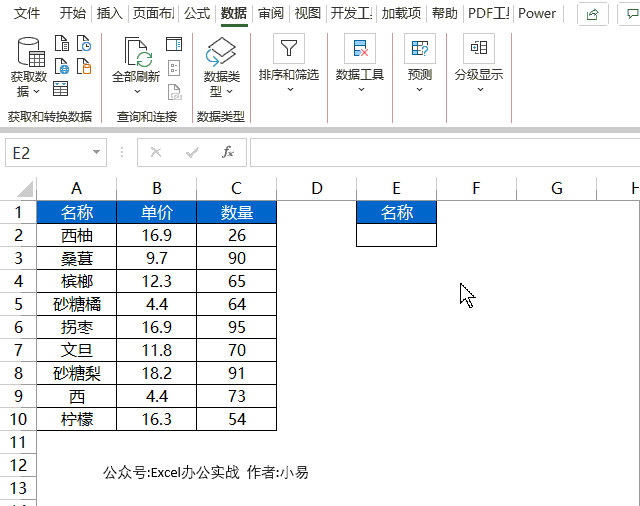This screenshot has width=640, height=506.
Task: Open the 文件 tab
Action: pos(27,13)
